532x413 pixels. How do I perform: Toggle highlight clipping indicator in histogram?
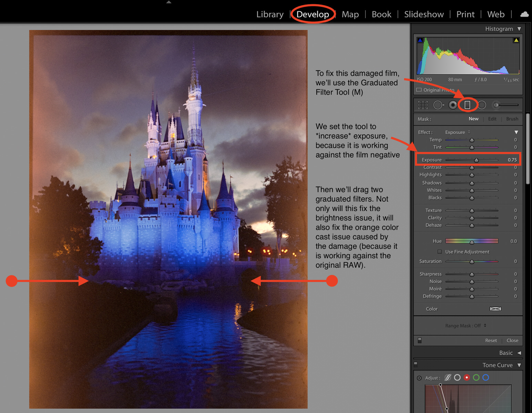coord(516,40)
